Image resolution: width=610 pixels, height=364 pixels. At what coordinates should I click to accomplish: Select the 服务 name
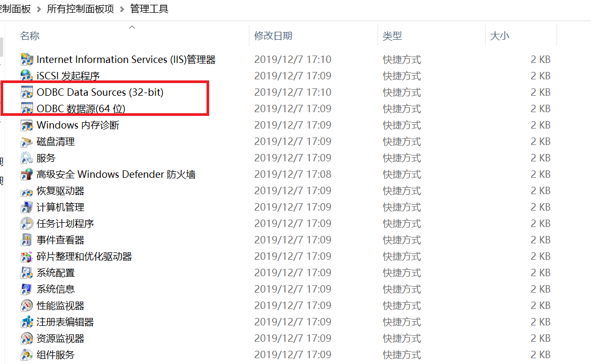click(46, 158)
